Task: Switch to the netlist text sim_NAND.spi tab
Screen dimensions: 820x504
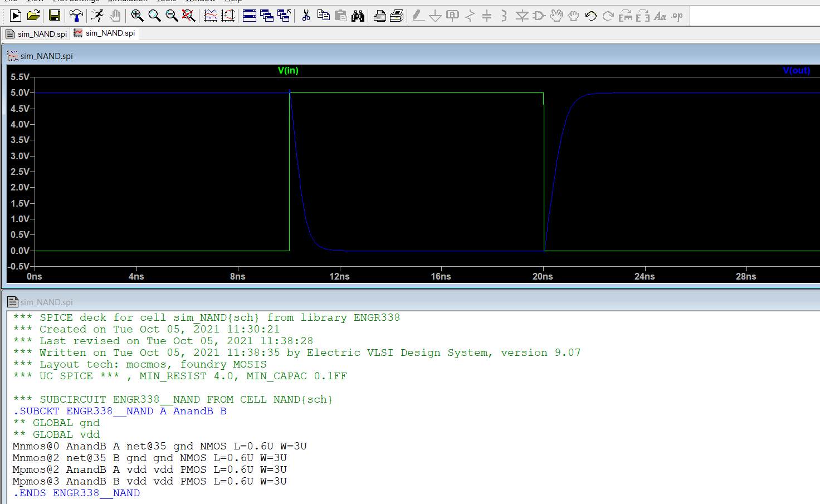Action: coord(36,34)
